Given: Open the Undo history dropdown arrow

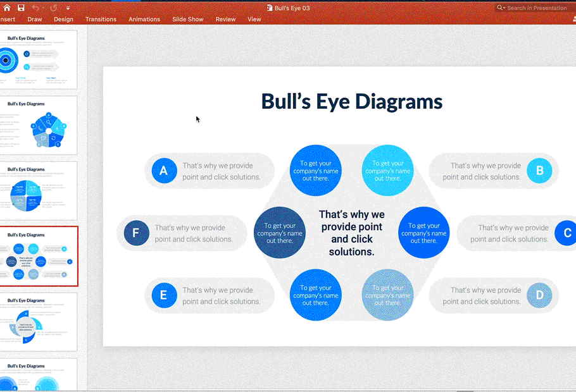Looking at the screenshot, I should (x=43, y=8).
